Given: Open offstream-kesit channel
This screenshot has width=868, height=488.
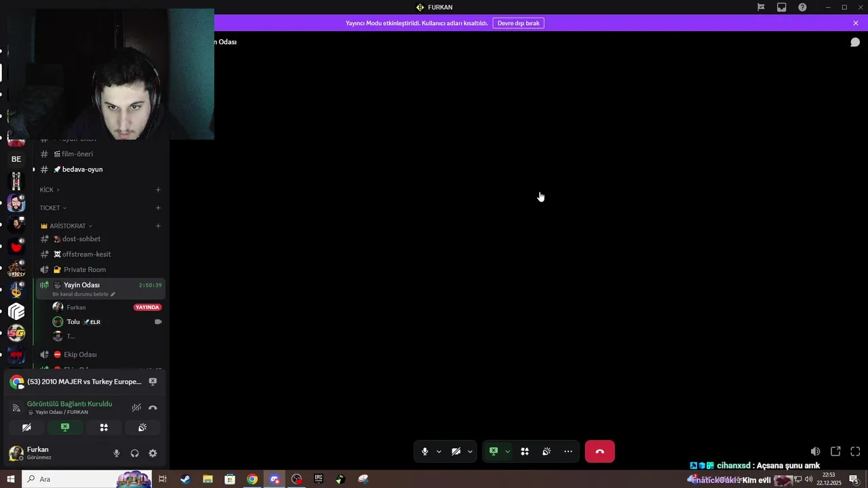Looking at the screenshot, I should click(x=101, y=254).
